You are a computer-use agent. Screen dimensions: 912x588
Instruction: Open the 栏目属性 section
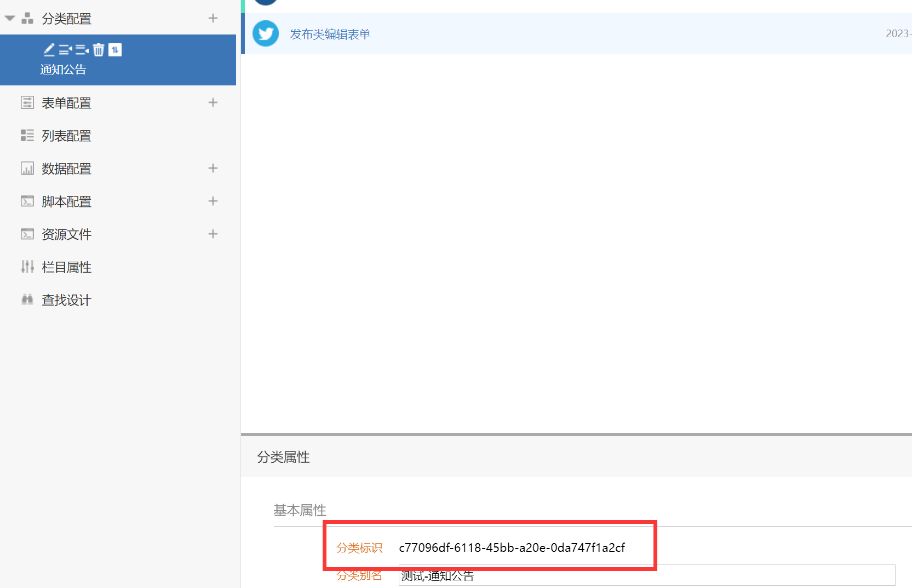click(x=67, y=267)
